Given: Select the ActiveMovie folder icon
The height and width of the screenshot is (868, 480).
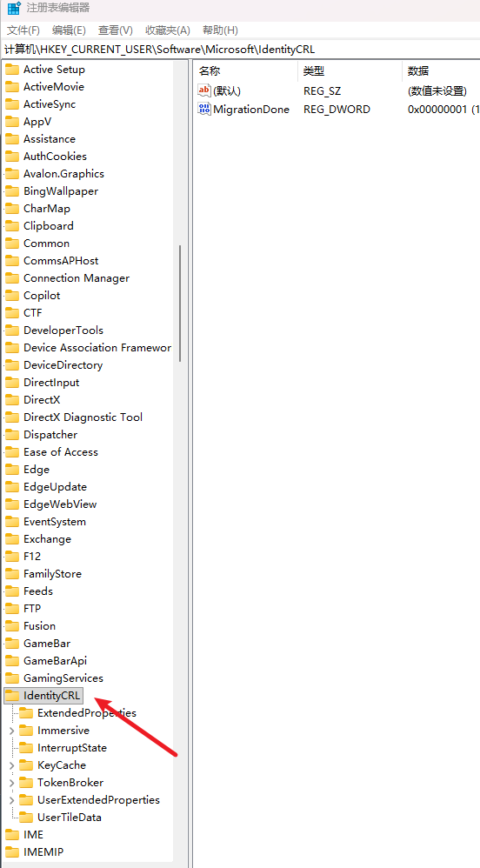Looking at the screenshot, I should coord(12,87).
